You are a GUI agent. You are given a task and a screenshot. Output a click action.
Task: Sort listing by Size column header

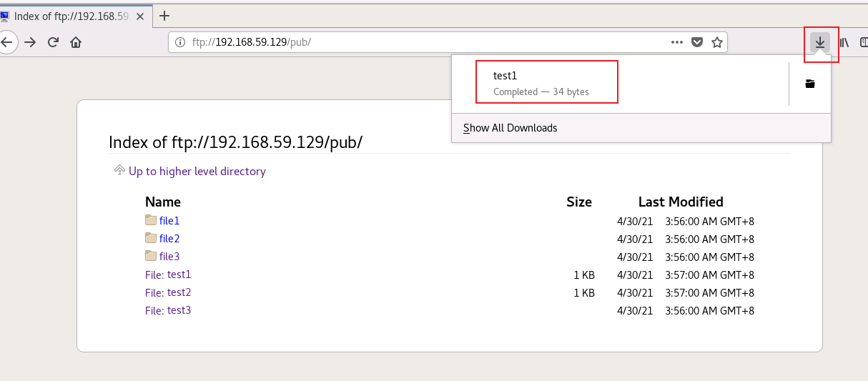coord(579,202)
